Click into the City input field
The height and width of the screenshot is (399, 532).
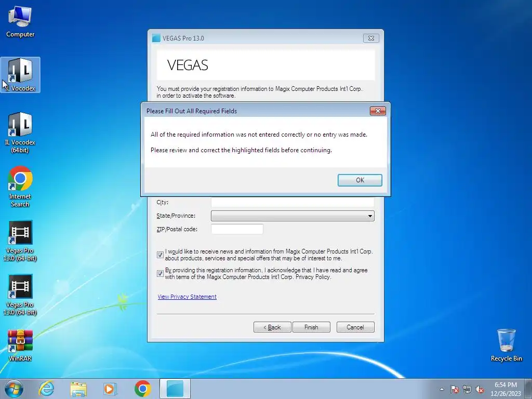coord(292,202)
